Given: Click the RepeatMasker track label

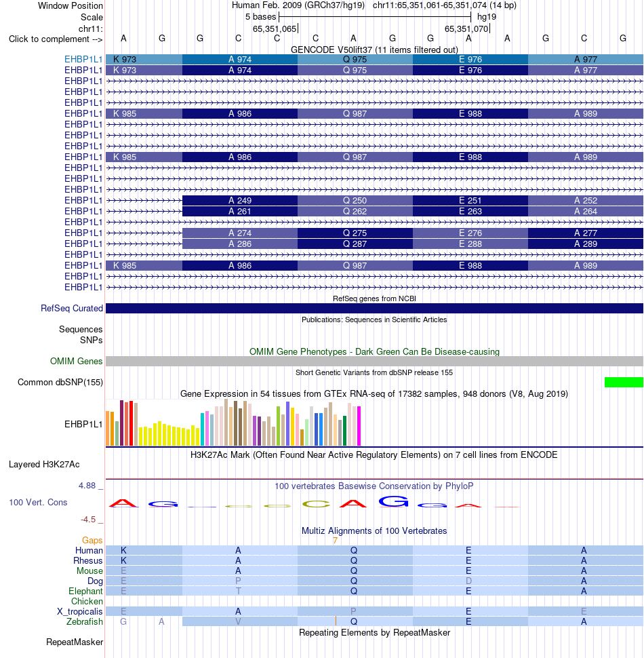Looking at the screenshot, I should [74, 642].
